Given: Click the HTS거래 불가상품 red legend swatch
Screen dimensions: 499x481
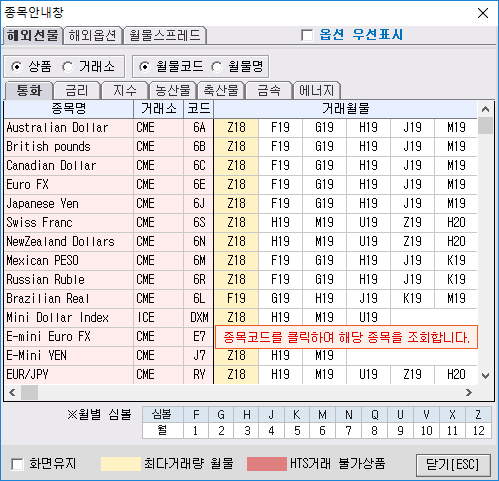Looking at the screenshot, I should [x=267, y=464].
